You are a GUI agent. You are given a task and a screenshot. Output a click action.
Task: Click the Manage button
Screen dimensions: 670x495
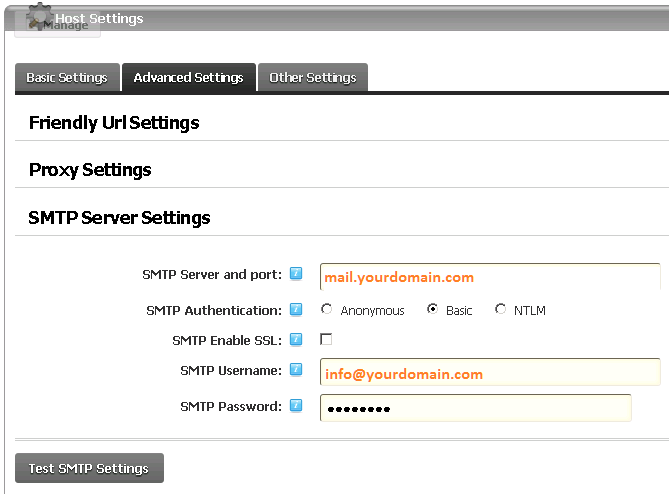[x=65, y=27]
